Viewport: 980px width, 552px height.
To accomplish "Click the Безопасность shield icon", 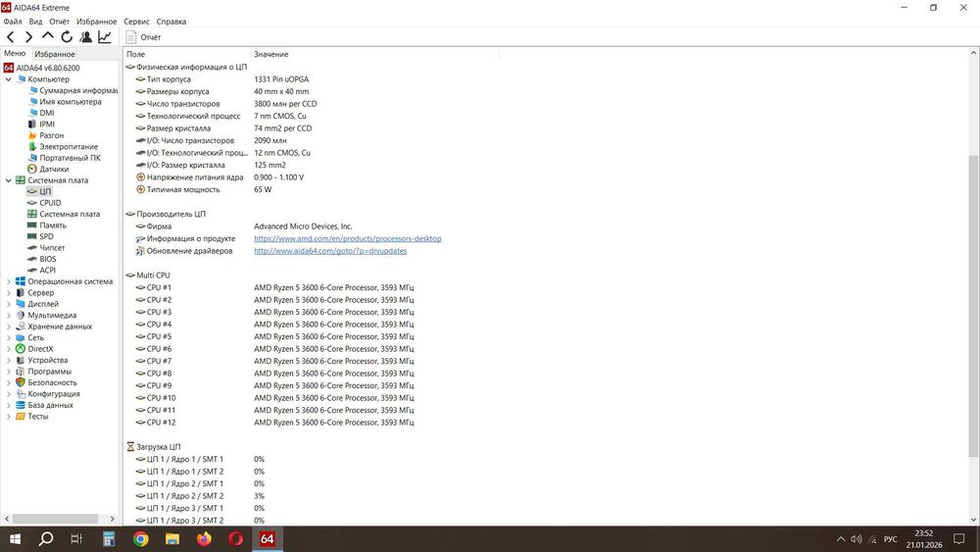I will pyautogui.click(x=21, y=382).
